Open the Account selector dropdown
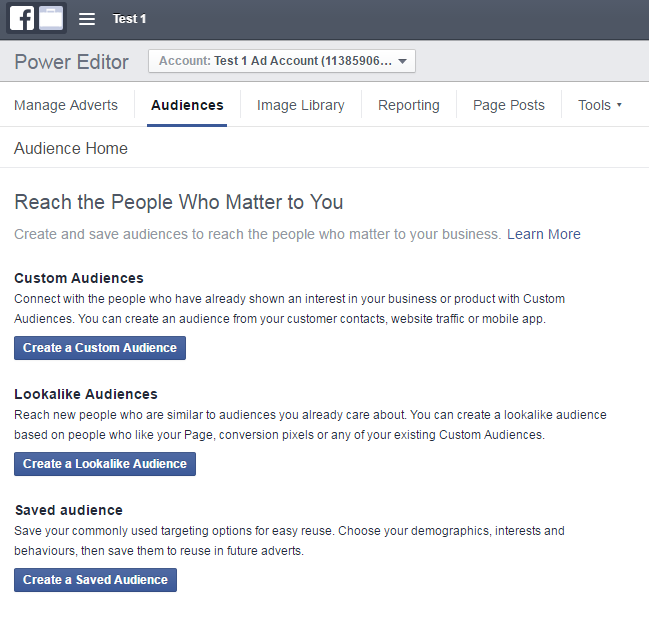 click(282, 61)
